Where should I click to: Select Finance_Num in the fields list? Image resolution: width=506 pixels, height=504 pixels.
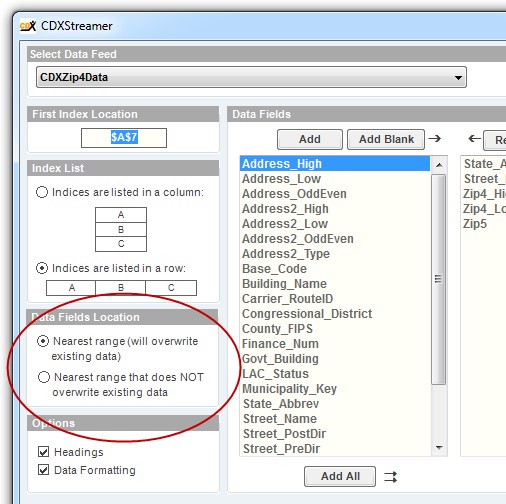(x=335, y=344)
